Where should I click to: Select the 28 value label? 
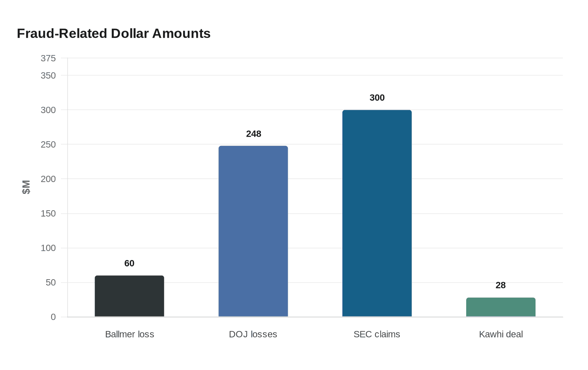coord(501,285)
